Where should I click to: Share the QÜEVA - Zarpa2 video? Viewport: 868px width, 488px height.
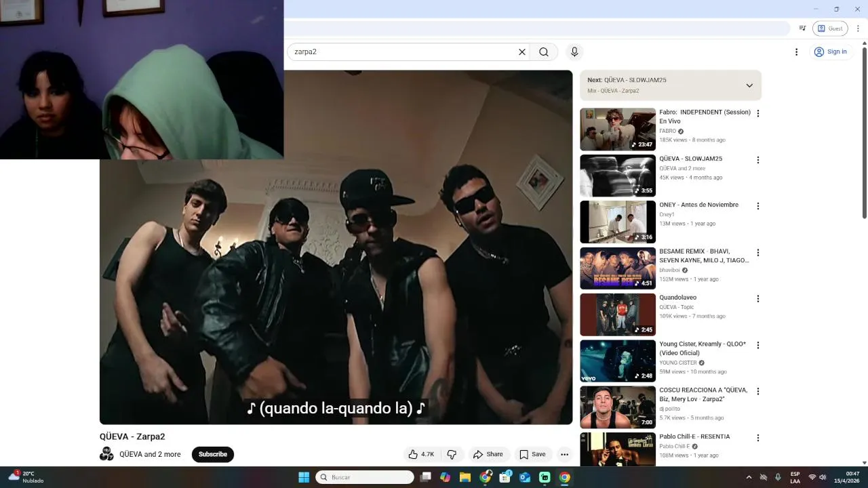[x=488, y=454]
